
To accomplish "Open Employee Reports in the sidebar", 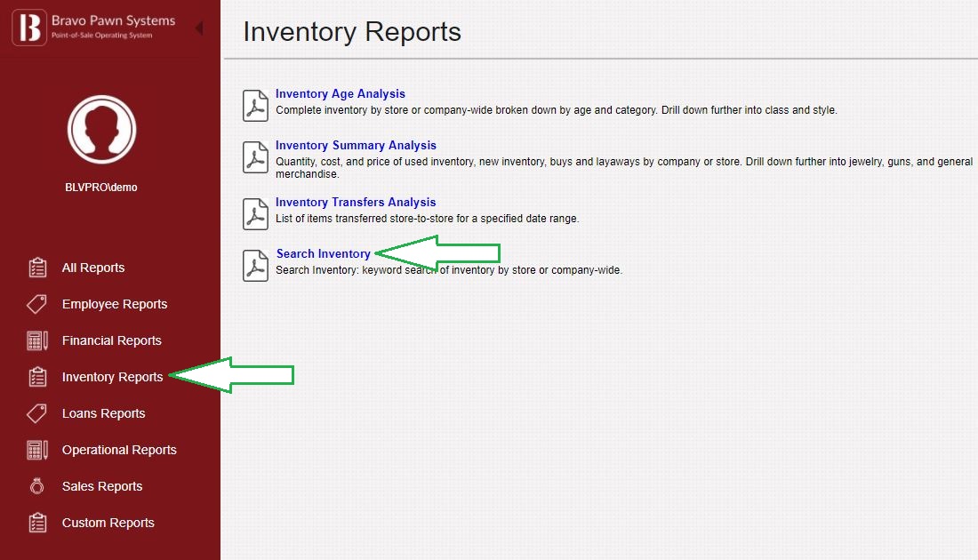I will pyautogui.click(x=115, y=304).
